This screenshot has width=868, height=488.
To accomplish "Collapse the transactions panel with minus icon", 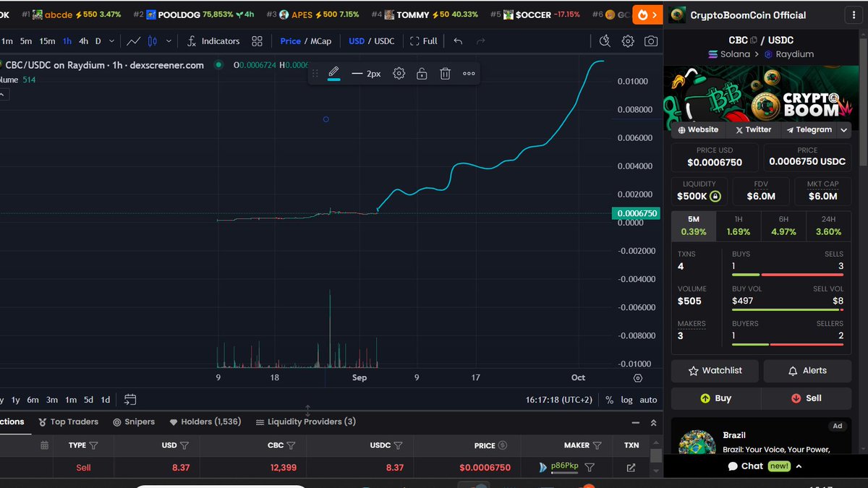I will (x=636, y=423).
